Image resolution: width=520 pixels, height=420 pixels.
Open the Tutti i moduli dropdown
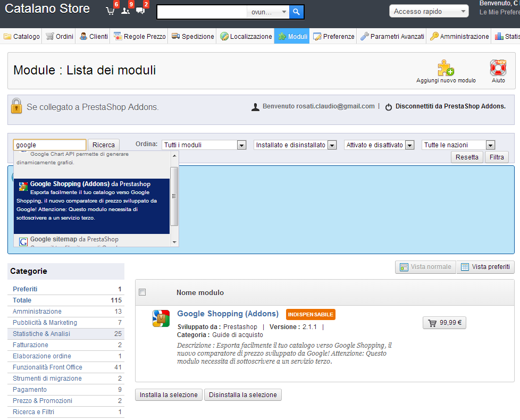point(204,145)
